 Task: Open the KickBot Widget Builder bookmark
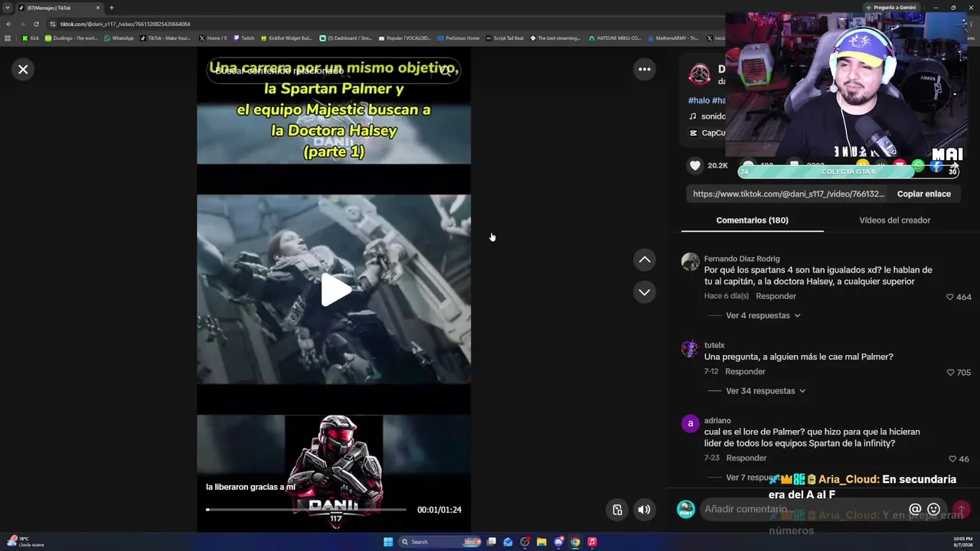point(286,38)
